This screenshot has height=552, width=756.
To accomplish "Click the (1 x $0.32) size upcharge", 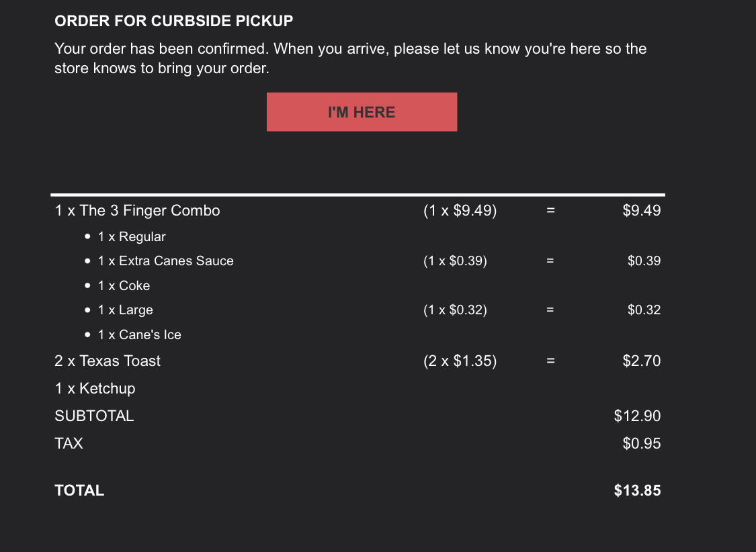I will pos(455,310).
